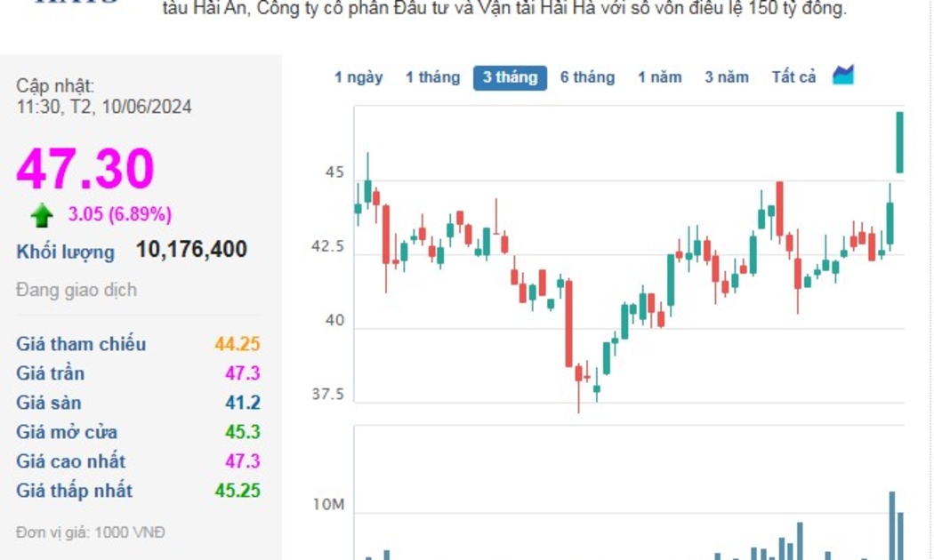Click the "Giá trần" label
Image resolution: width=934 pixels, height=560 pixels.
click(51, 373)
